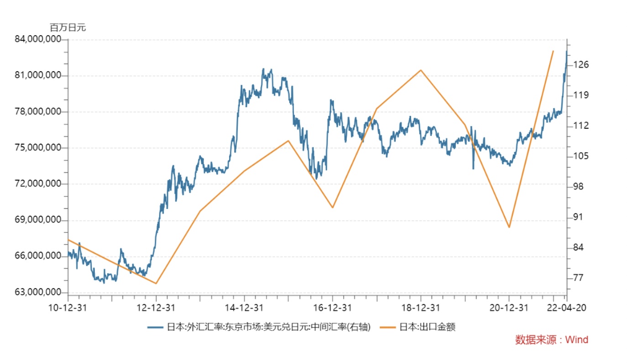Select the 18-12-31 x-axis date label
The height and width of the screenshot is (364, 627).
click(x=421, y=308)
